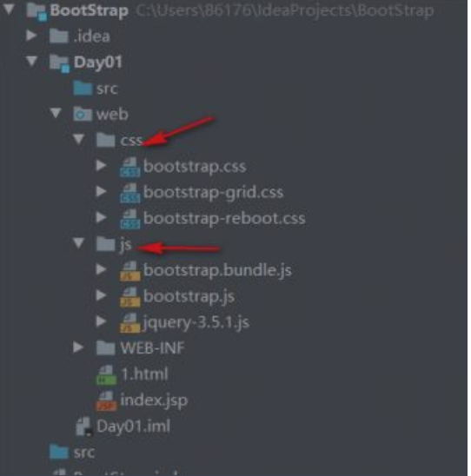The height and width of the screenshot is (476, 471).
Task: Select the src folder under Day01
Action: click(x=107, y=89)
